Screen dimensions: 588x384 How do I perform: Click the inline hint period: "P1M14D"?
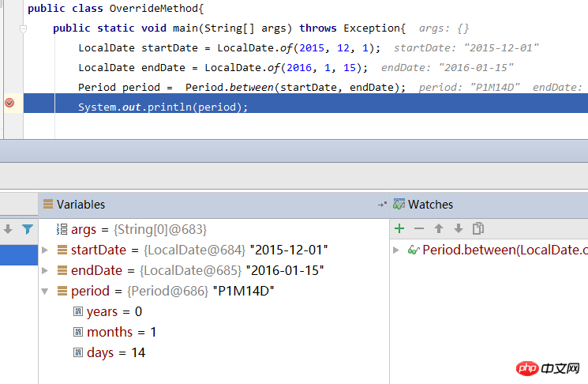[469, 88]
